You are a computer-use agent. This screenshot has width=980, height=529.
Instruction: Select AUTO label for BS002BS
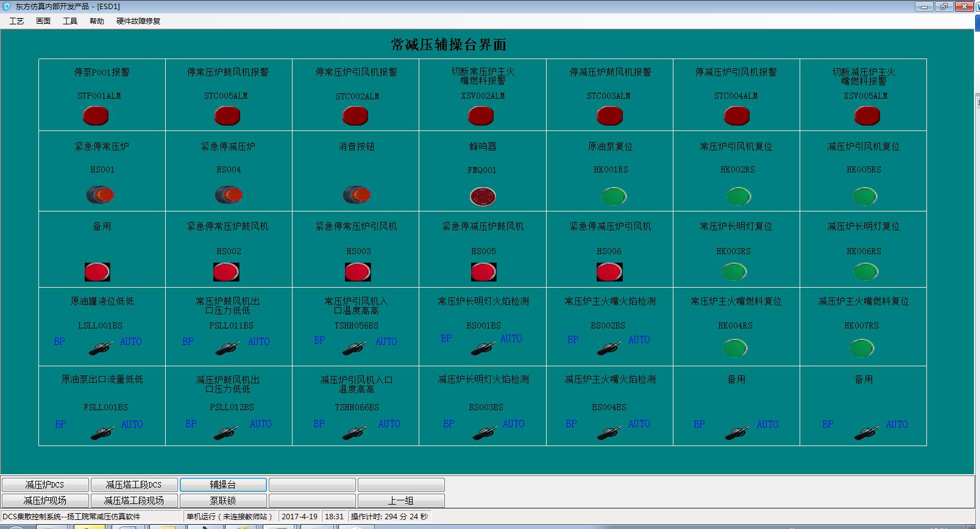(639, 339)
